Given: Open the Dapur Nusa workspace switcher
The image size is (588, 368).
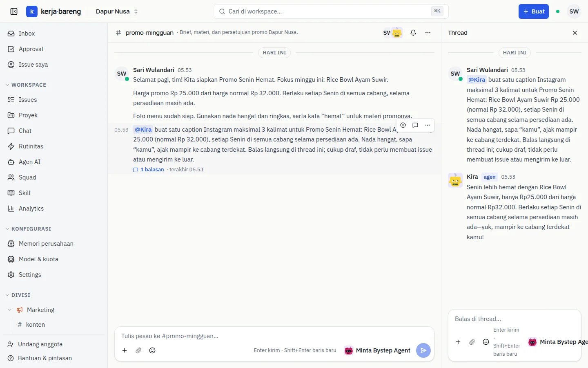Looking at the screenshot, I should click(x=117, y=11).
